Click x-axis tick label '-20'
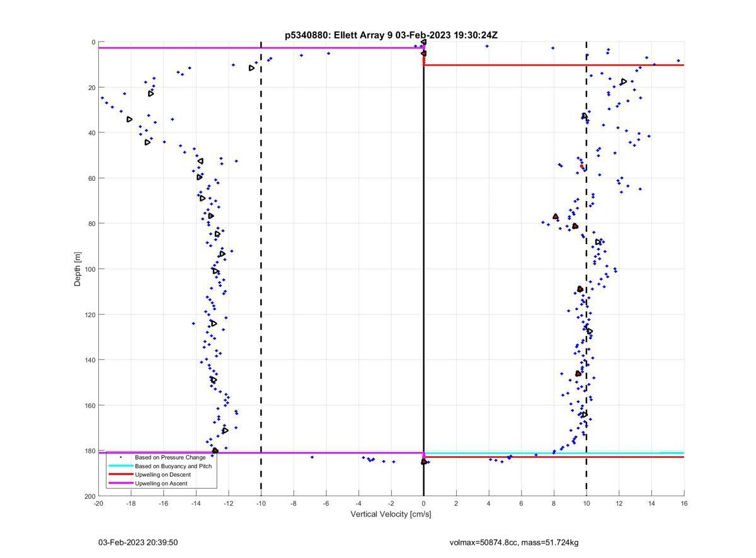Viewport: 756px width, 558px height. tap(98, 503)
